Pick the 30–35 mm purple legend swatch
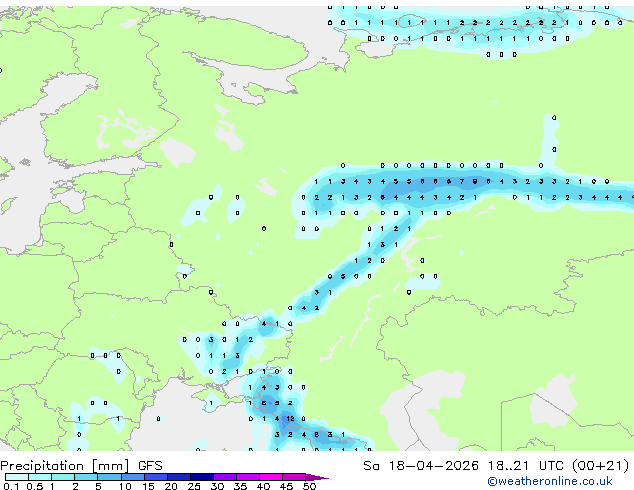The image size is (634, 490). tap(225, 477)
